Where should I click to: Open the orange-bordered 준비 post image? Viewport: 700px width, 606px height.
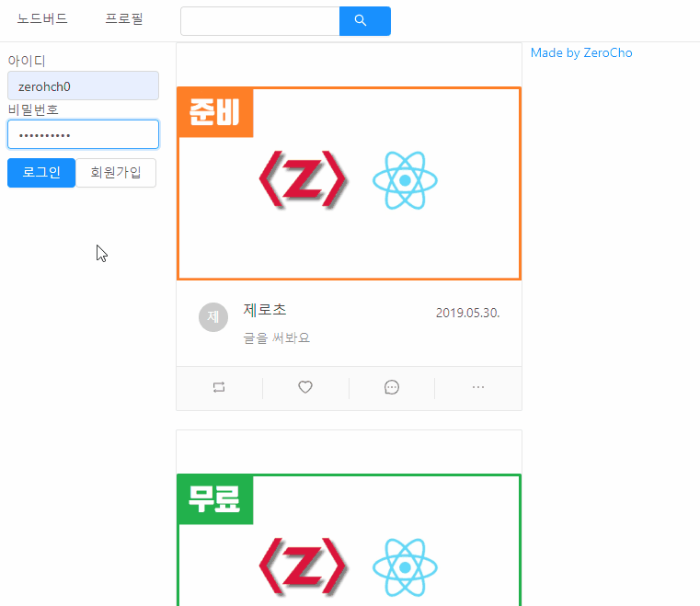click(350, 183)
